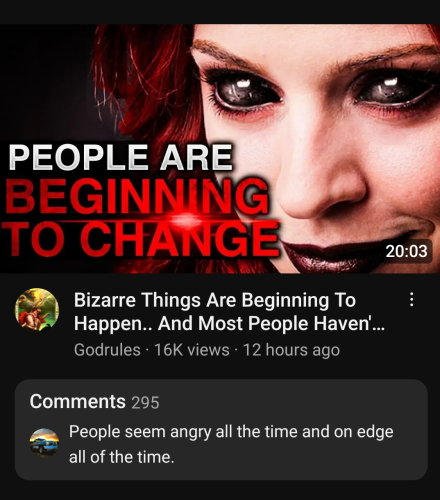
Task: Expand the "People seem angry" top comment
Action: pyautogui.click(x=231, y=444)
